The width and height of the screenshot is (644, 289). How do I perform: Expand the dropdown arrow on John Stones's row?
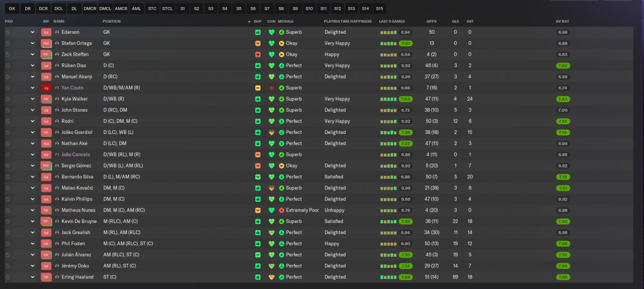(33, 110)
